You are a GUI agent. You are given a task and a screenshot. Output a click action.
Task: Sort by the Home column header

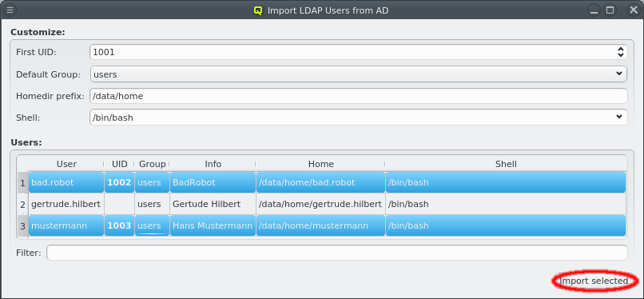(320, 164)
